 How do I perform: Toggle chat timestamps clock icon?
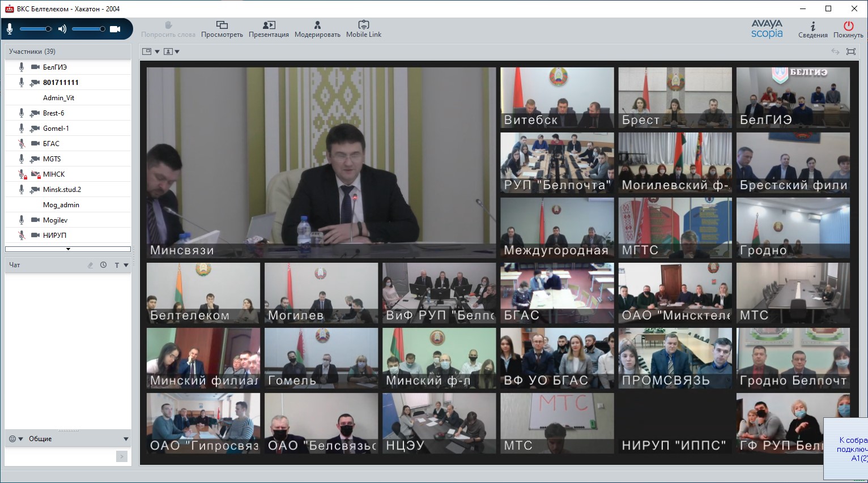point(104,265)
